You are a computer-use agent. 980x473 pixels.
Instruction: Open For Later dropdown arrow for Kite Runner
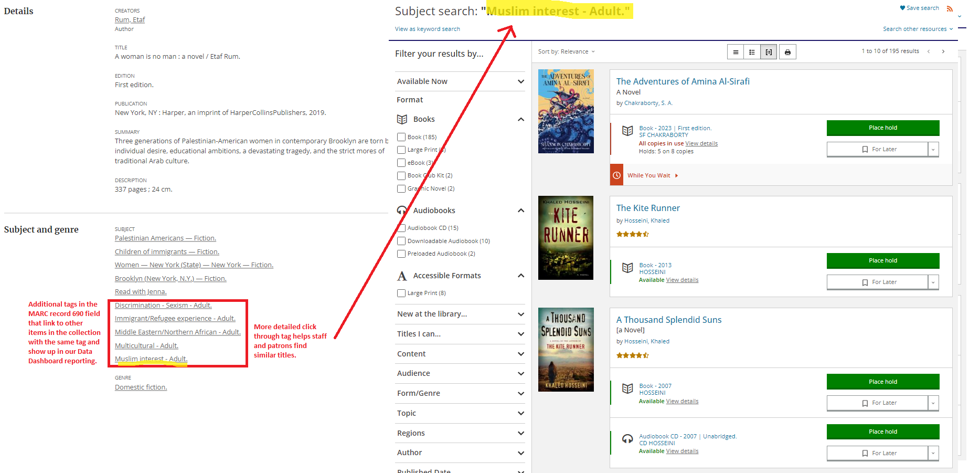tap(933, 282)
